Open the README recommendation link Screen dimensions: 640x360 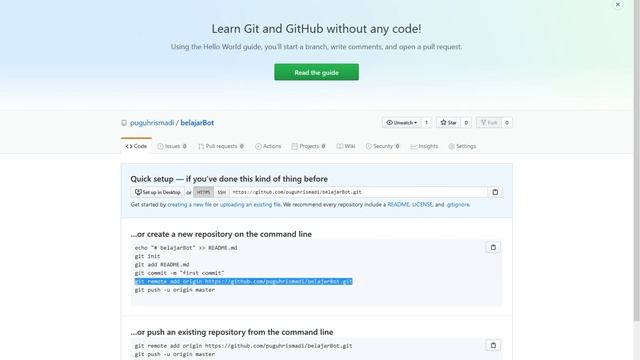pos(398,204)
